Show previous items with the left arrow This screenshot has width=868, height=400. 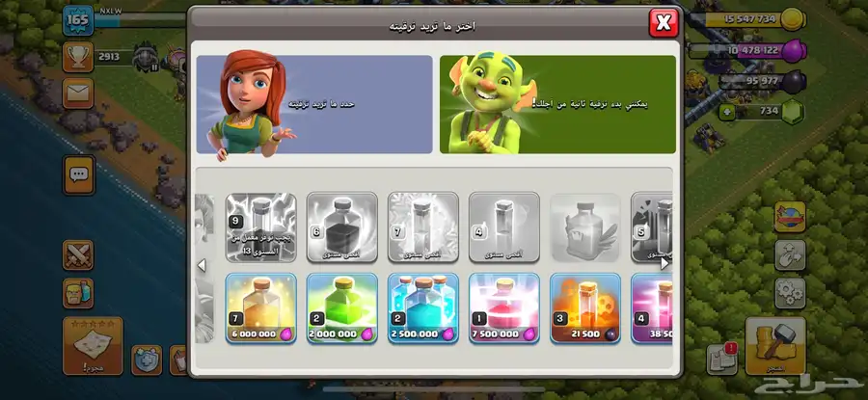(202, 266)
